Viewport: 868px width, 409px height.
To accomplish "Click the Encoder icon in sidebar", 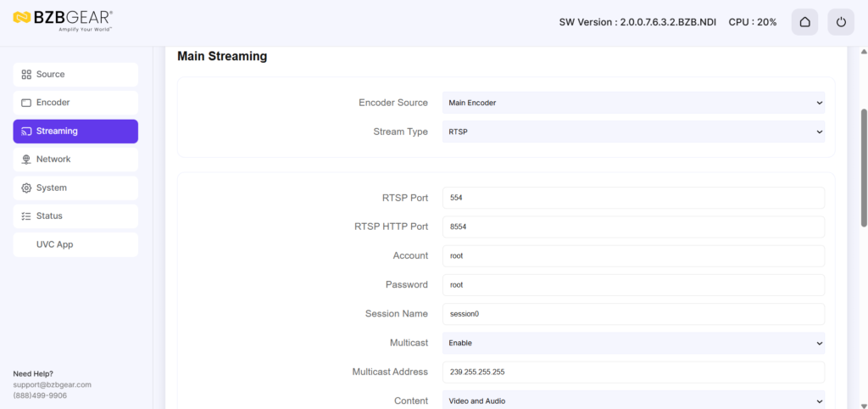I will pos(26,103).
